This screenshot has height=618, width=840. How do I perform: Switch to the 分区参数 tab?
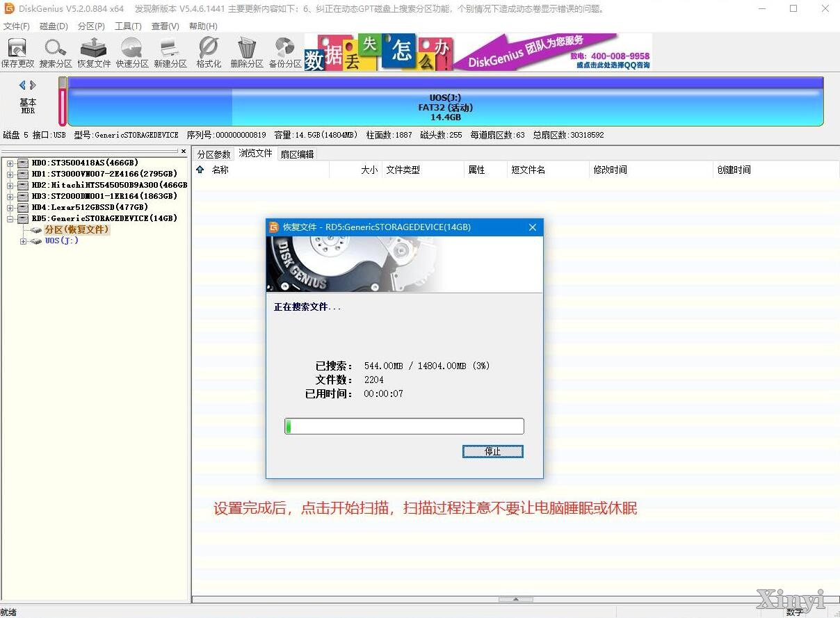(213, 154)
